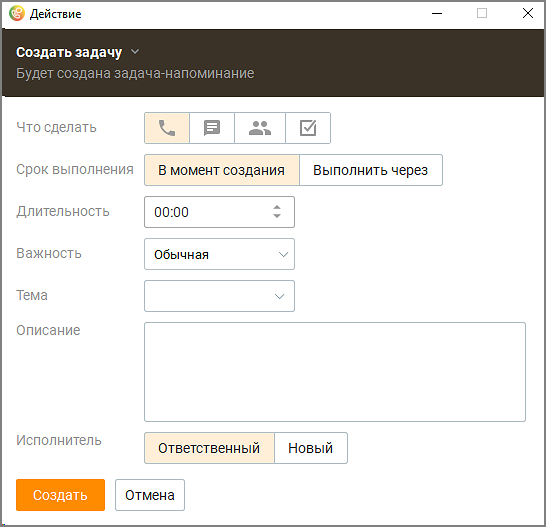Click the 'Что сделать' label
Image resolution: width=546 pixels, height=527 pixels.
pyautogui.click(x=56, y=127)
